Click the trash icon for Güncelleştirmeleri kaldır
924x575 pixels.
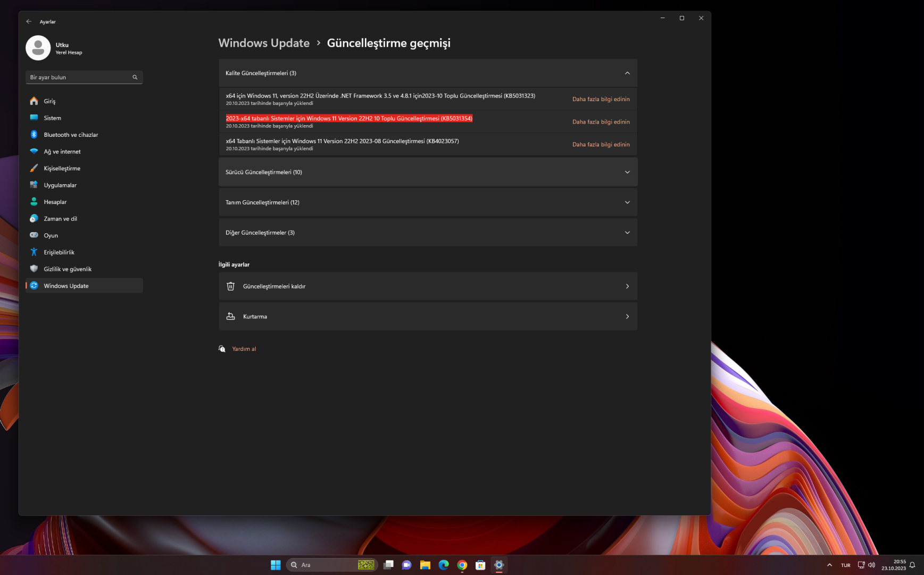click(x=230, y=286)
